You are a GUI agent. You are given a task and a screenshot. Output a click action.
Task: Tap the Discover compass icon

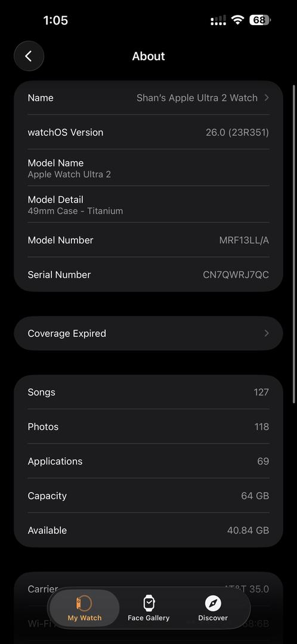[x=213, y=603]
